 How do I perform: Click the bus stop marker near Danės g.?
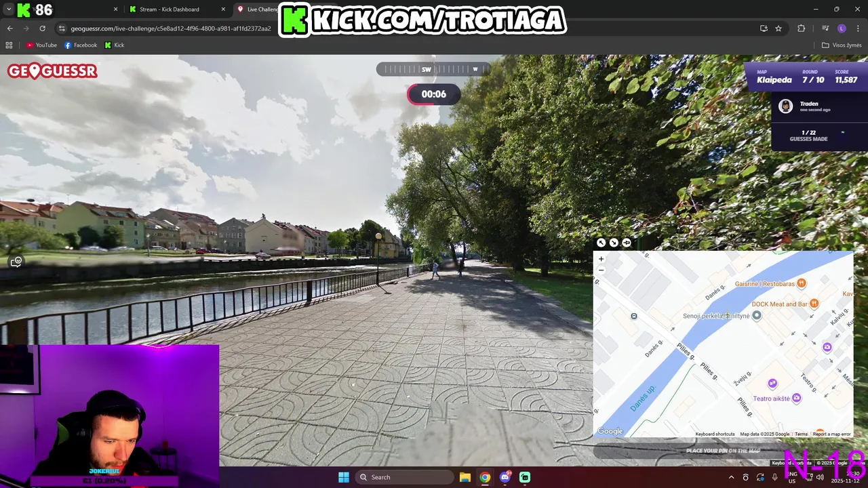[x=634, y=316]
